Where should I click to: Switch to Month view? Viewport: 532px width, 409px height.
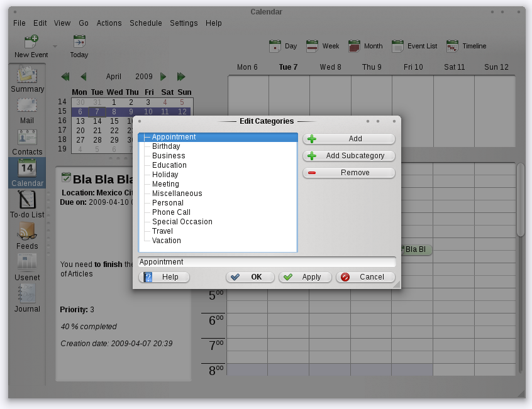point(365,46)
